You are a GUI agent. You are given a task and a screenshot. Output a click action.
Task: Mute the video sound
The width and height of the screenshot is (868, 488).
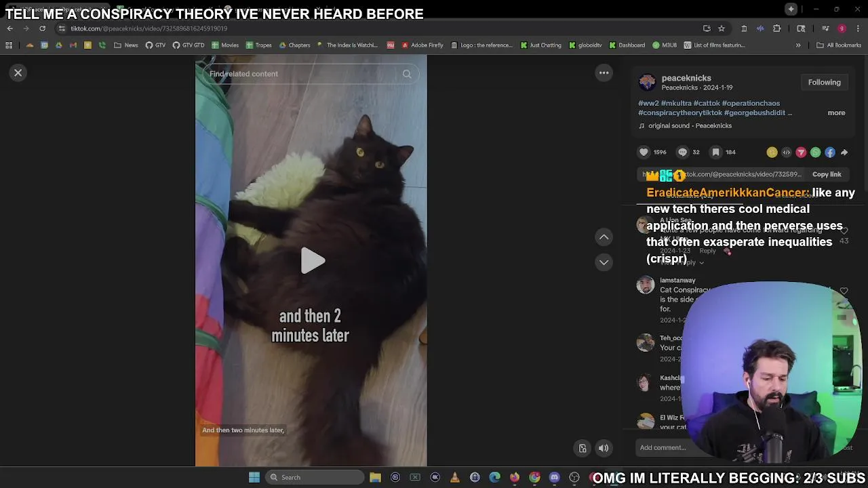pyautogui.click(x=604, y=448)
